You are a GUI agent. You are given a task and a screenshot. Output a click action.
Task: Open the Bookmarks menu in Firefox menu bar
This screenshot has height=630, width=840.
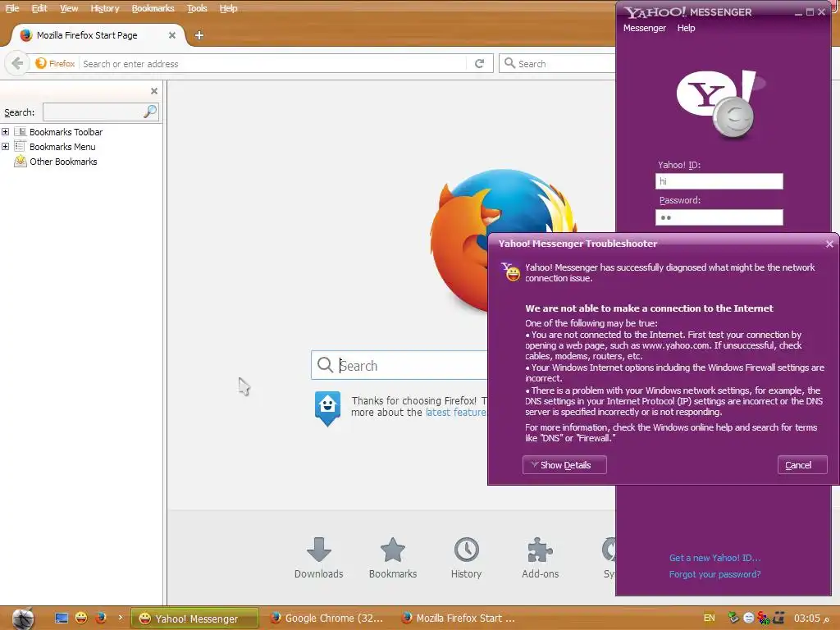pos(153,8)
